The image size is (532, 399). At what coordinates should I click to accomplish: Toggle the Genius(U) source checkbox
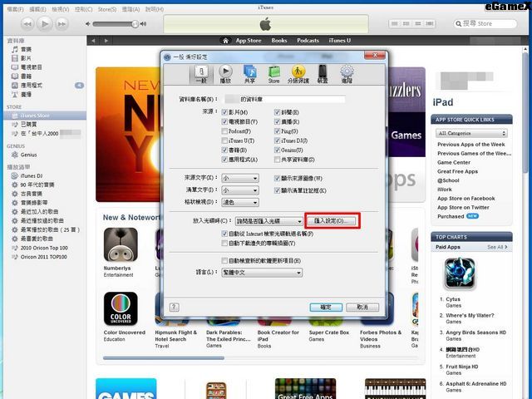(277, 150)
